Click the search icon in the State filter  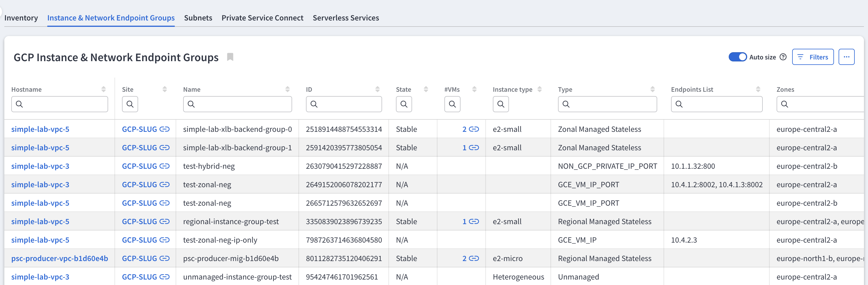(x=404, y=104)
